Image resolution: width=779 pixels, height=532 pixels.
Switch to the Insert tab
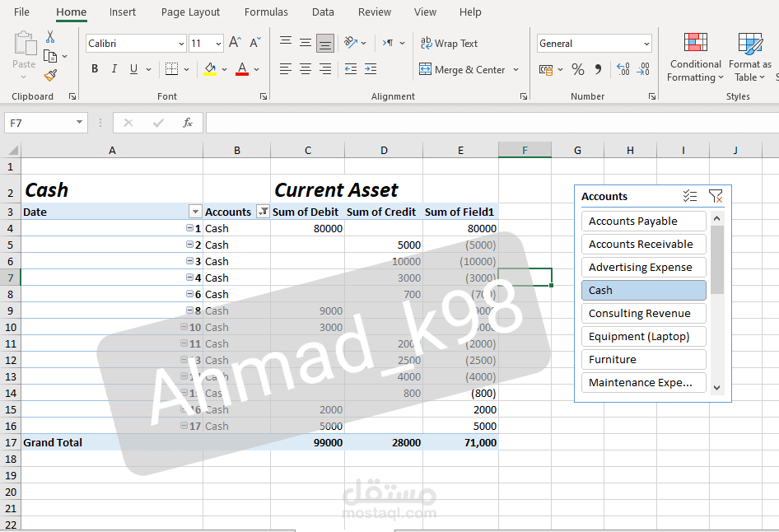pyautogui.click(x=122, y=12)
